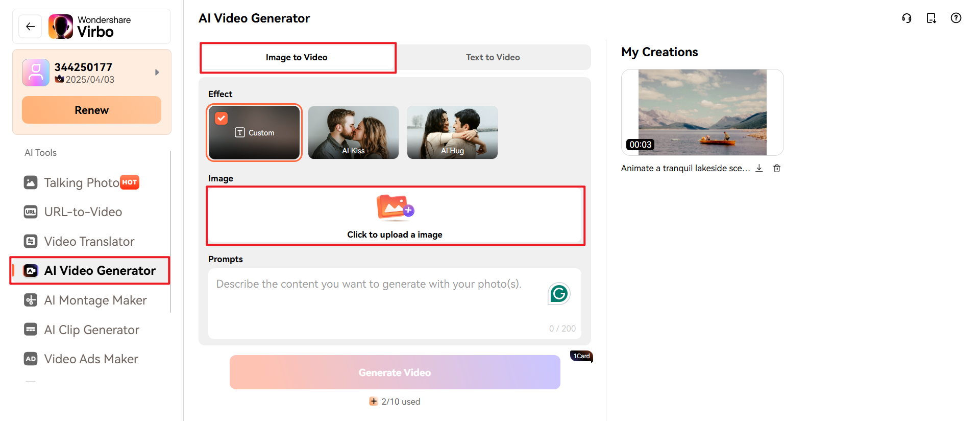Viewport: 980px width, 421px height.
Task: Switch to Image to Video tab
Action: [297, 57]
